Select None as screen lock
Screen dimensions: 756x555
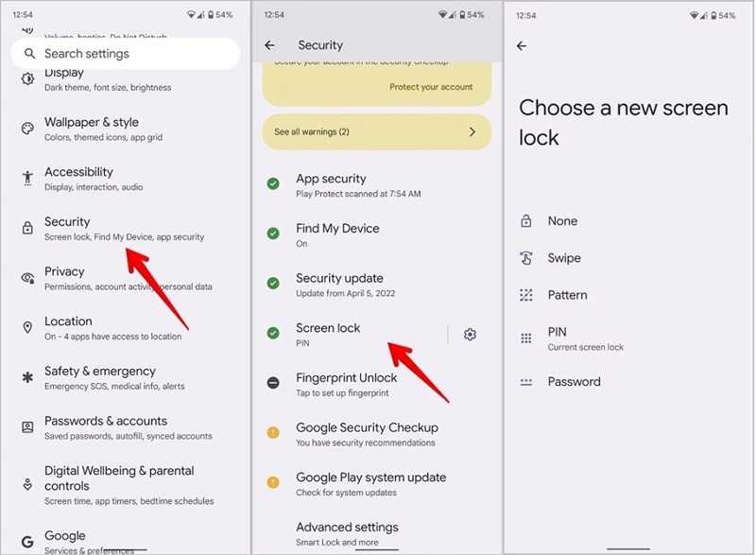[628, 221]
